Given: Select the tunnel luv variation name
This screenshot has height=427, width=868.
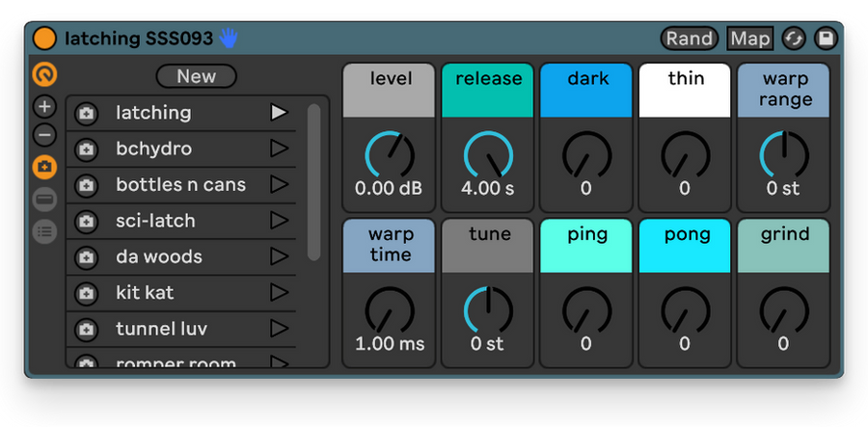Looking at the screenshot, I should (x=162, y=329).
